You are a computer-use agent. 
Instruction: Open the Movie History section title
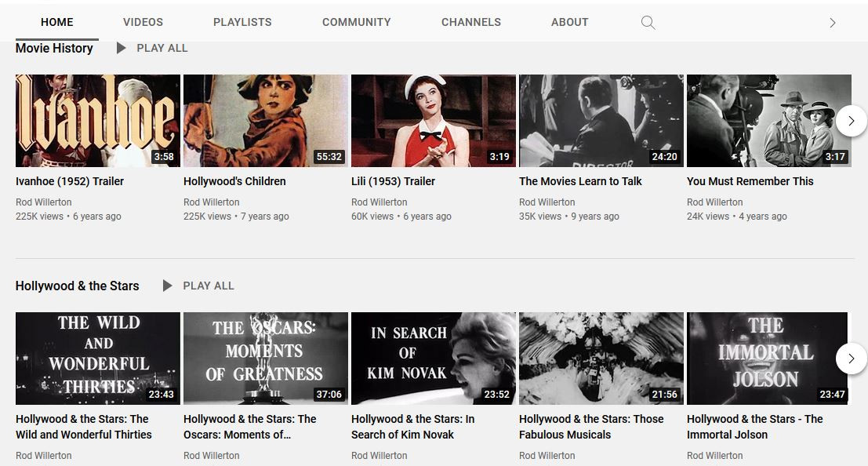click(x=54, y=48)
